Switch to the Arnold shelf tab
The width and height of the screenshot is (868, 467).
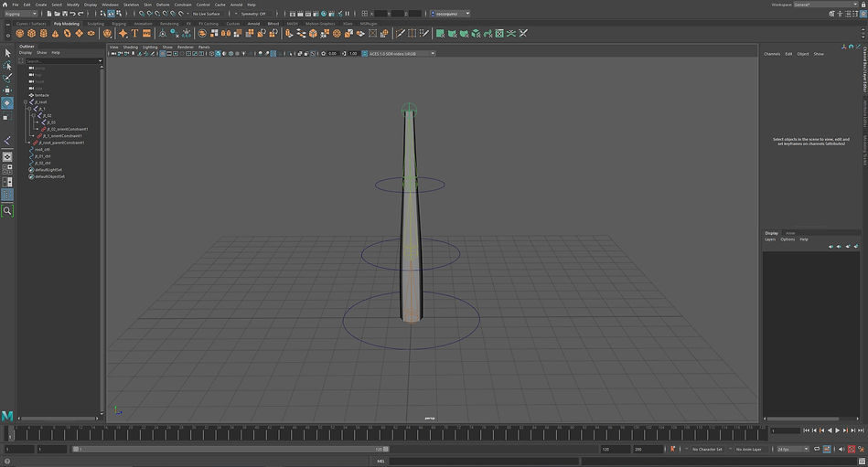pyautogui.click(x=253, y=24)
